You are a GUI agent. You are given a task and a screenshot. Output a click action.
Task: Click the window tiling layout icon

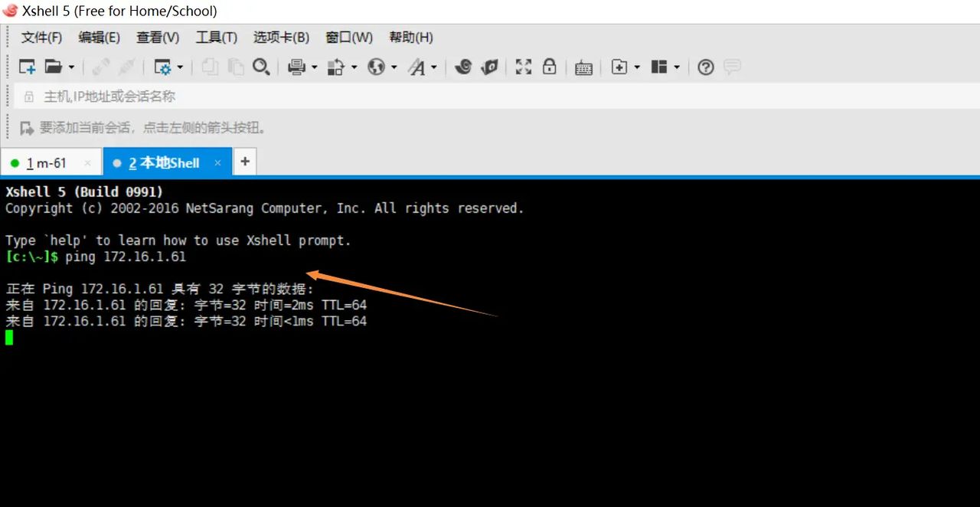click(x=658, y=67)
